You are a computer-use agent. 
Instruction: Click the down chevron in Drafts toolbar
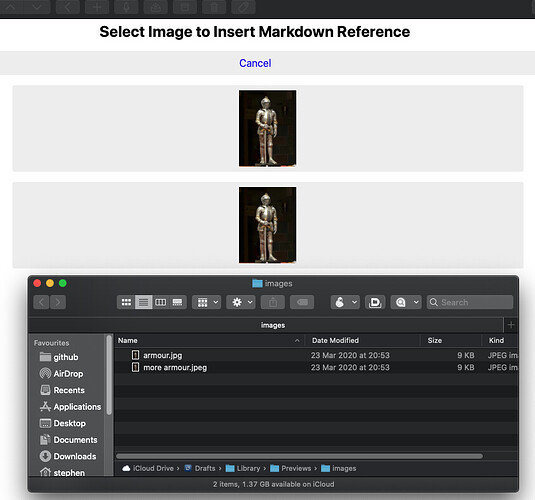click(x=37, y=7)
